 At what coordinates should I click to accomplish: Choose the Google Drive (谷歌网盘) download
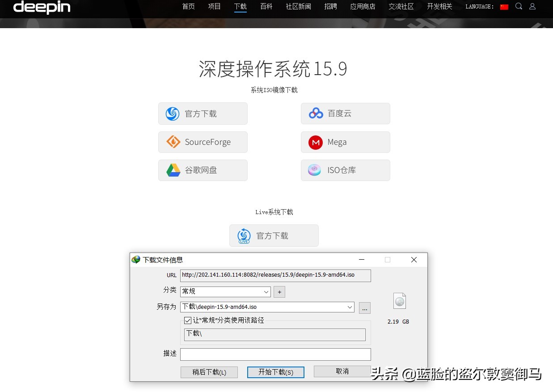tap(203, 170)
